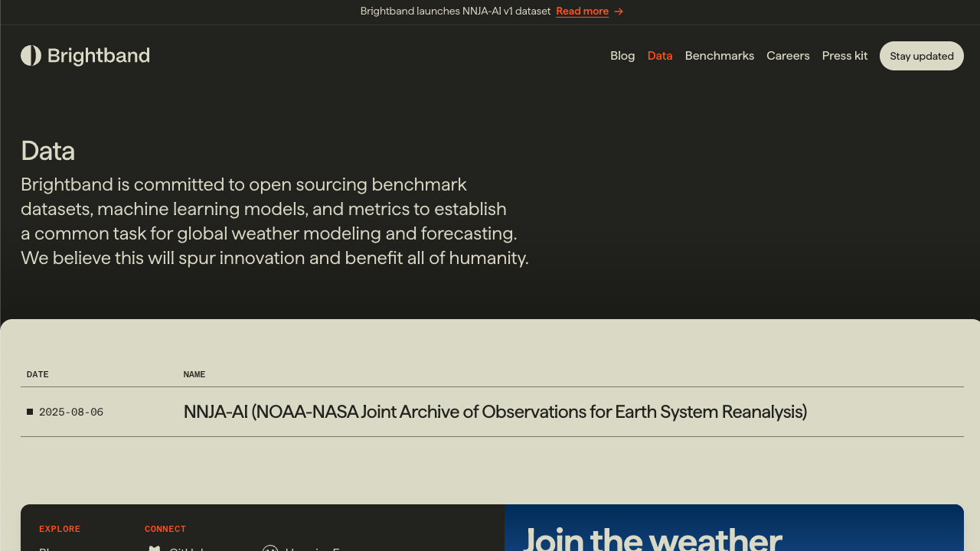
Task: Click the CONNECT footer label
Action: tap(165, 529)
